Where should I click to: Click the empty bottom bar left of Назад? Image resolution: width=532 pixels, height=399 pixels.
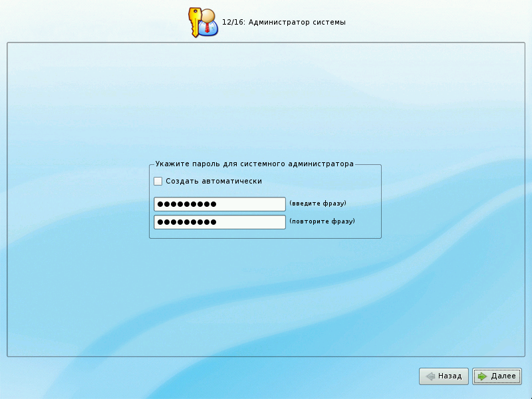pos(199,376)
